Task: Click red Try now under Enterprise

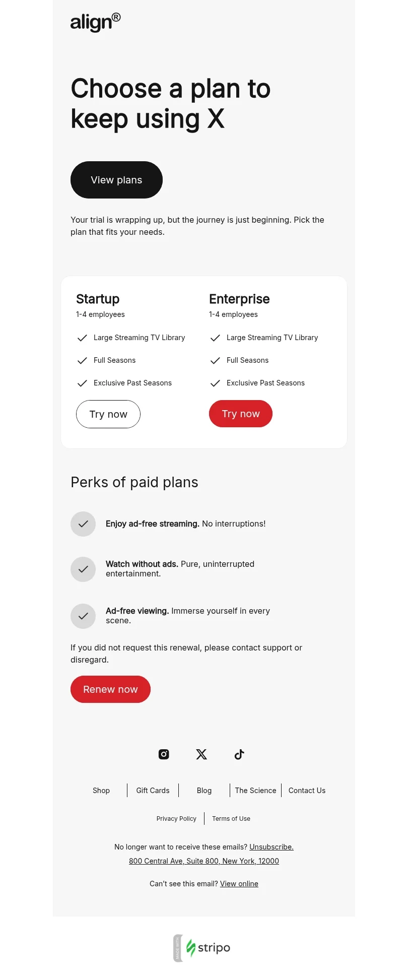Action: (241, 414)
